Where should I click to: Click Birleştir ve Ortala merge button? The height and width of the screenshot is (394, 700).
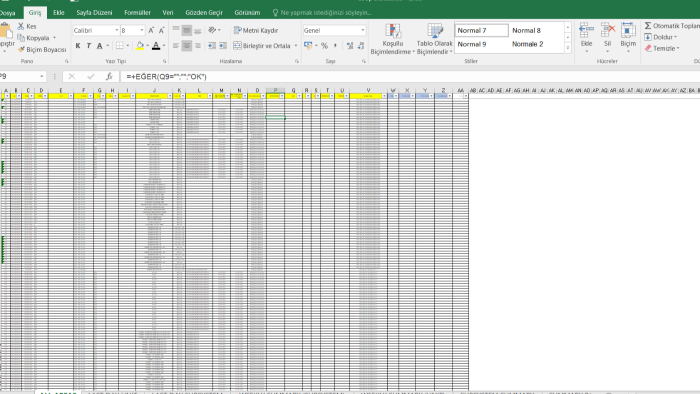262,46
